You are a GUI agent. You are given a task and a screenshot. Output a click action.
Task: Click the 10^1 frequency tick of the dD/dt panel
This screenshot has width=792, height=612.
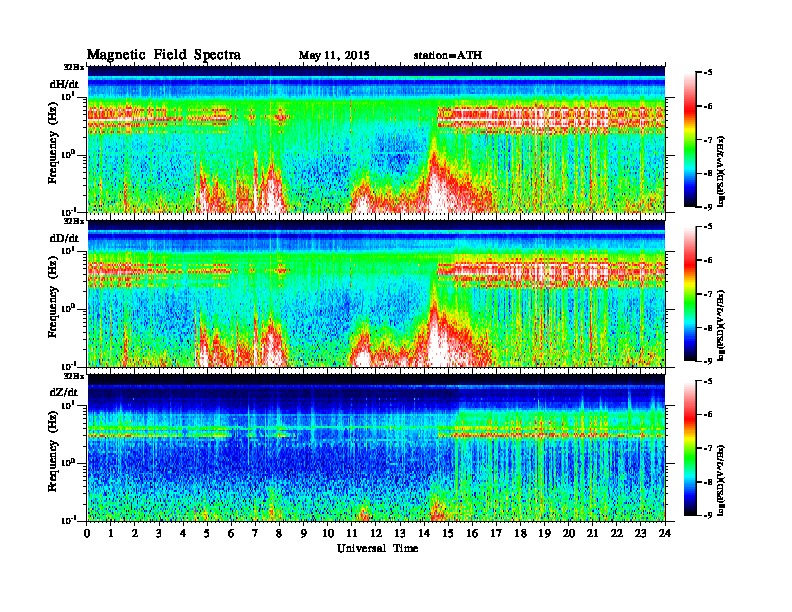click(68, 250)
